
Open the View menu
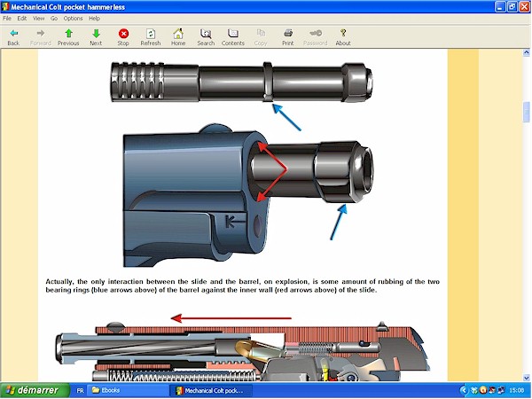[38, 19]
